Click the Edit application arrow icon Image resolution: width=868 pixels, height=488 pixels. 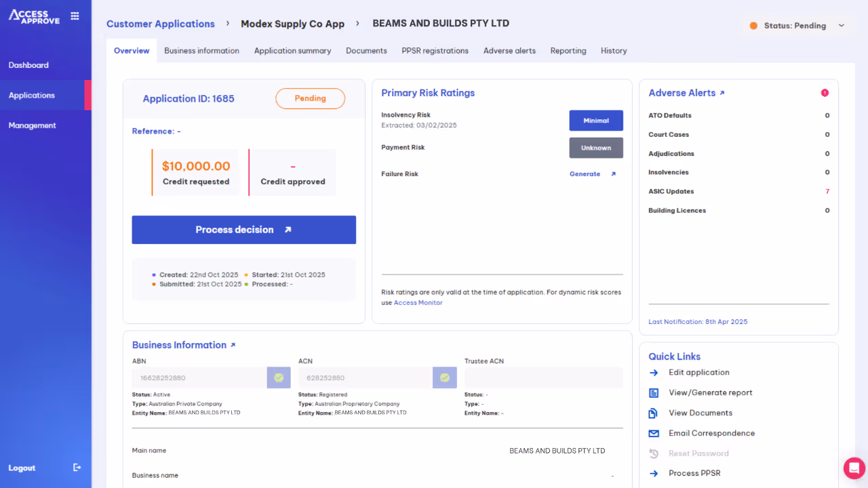coord(653,372)
